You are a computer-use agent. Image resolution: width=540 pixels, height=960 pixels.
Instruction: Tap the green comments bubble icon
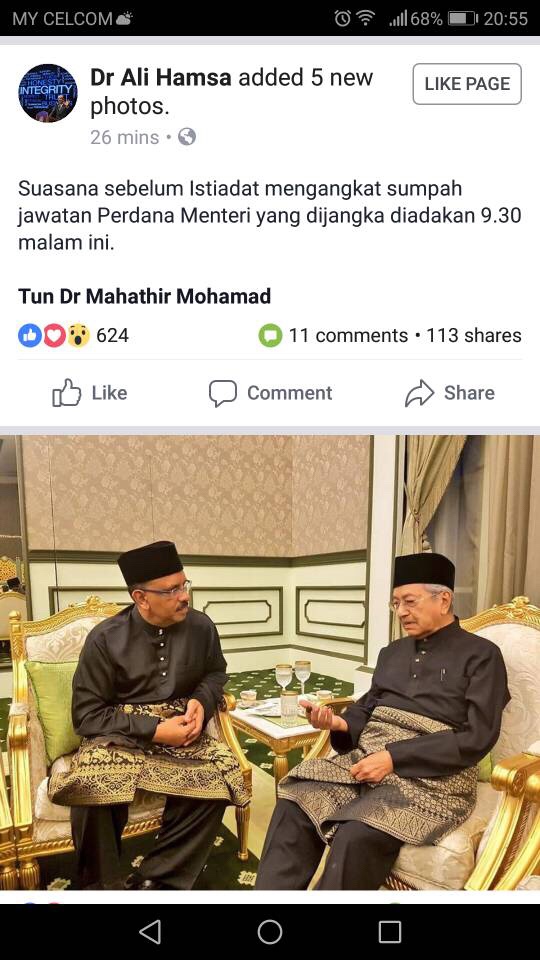click(x=270, y=336)
